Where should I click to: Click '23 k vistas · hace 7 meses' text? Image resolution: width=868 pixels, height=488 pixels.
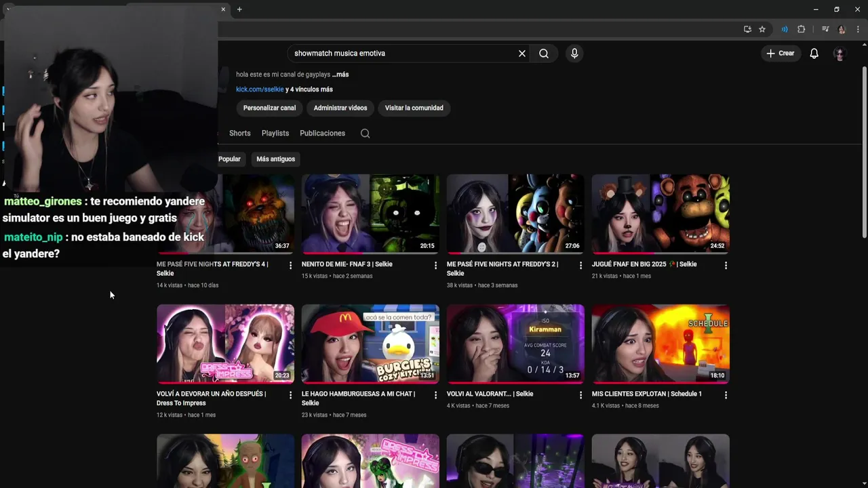point(334,415)
